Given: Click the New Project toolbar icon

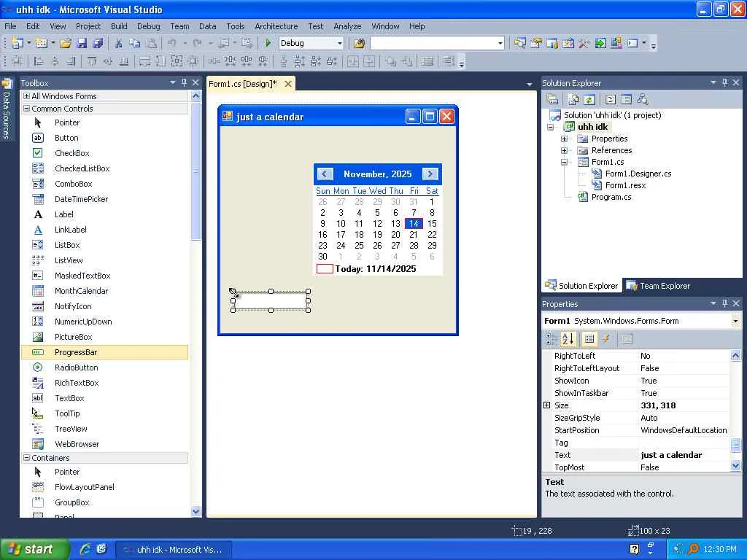Looking at the screenshot, I should coord(18,43).
